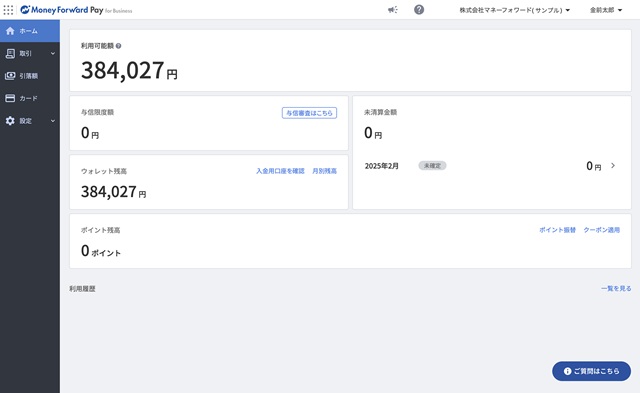Expand the 取引 sidebar submenu chevron
The image size is (640, 393).
(53, 53)
